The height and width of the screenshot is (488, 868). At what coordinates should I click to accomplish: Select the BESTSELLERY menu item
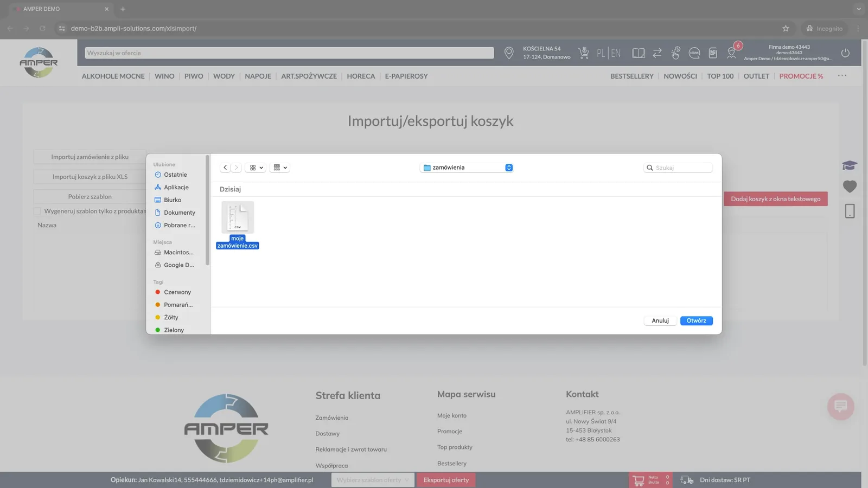tap(631, 76)
